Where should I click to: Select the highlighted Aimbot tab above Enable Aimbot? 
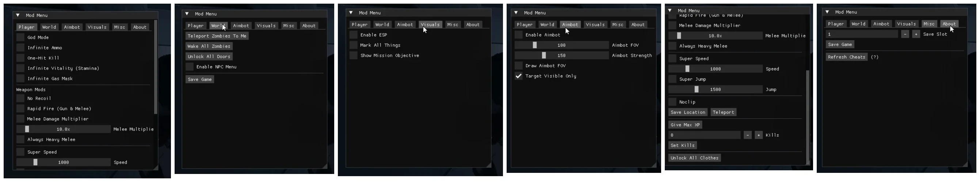[570, 24]
